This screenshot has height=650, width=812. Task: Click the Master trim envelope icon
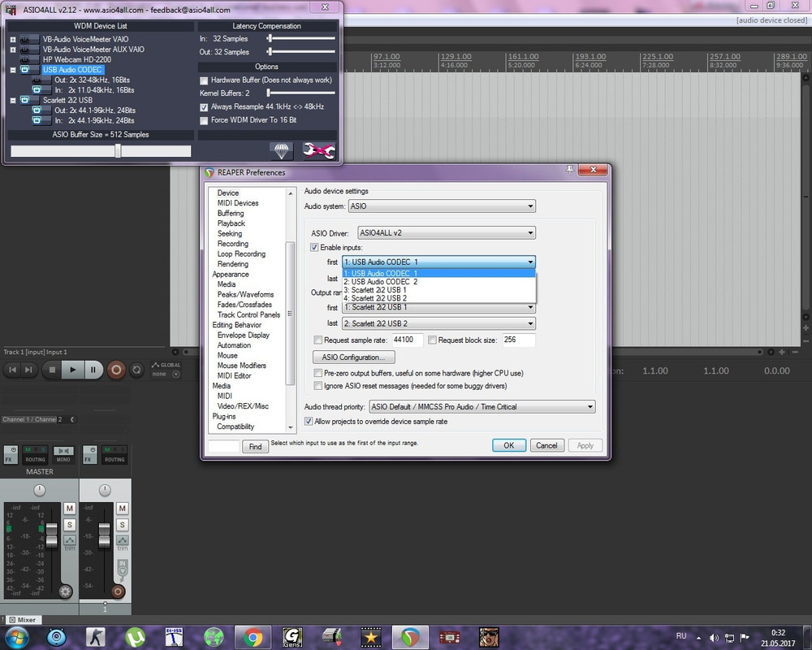pos(70,540)
